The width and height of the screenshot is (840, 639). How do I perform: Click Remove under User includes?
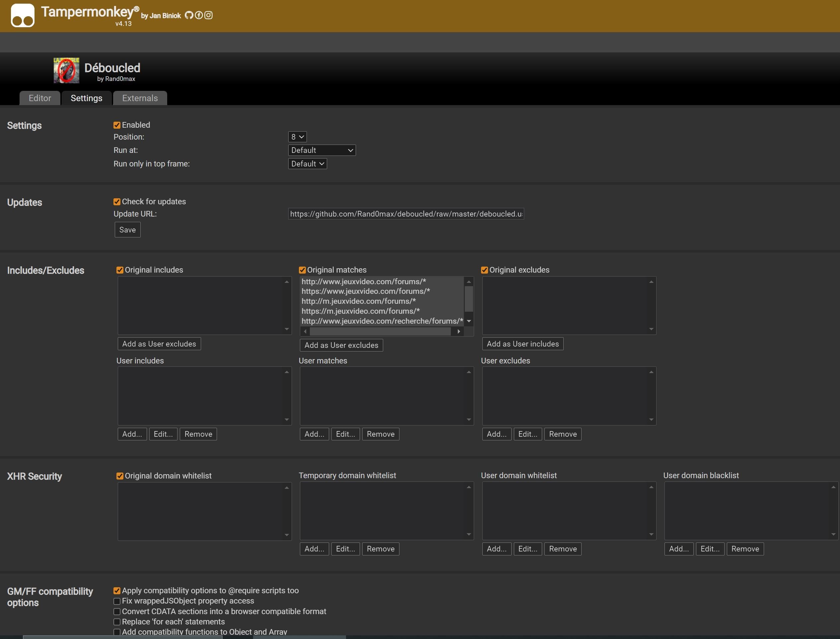tap(198, 434)
